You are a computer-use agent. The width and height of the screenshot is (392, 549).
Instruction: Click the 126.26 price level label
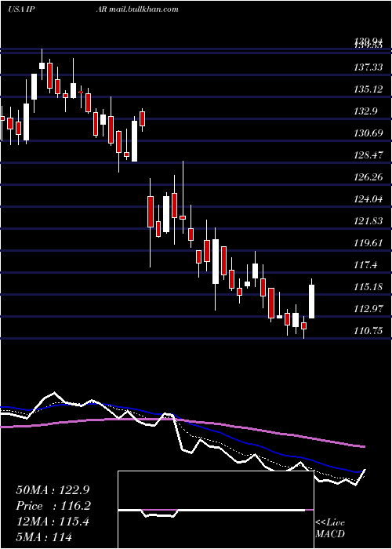[x=368, y=177]
